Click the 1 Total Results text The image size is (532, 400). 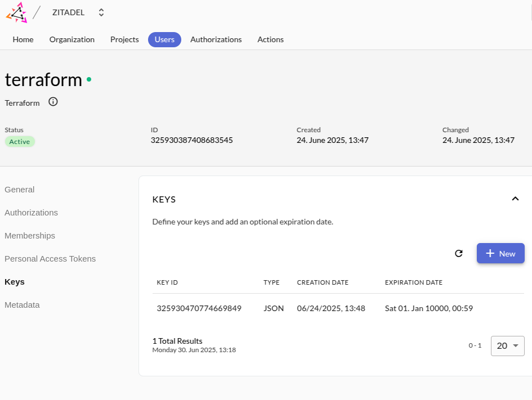pos(177,341)
